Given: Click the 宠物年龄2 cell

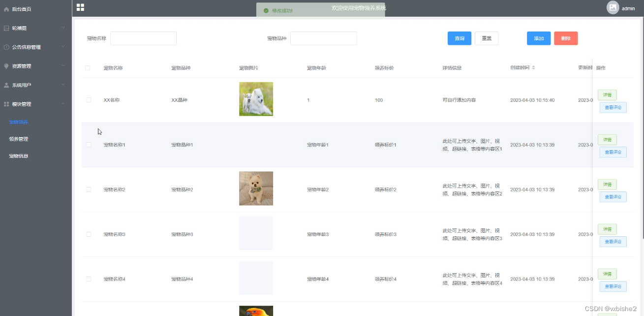Looking at the screenshot, I should tap(318, 190).
